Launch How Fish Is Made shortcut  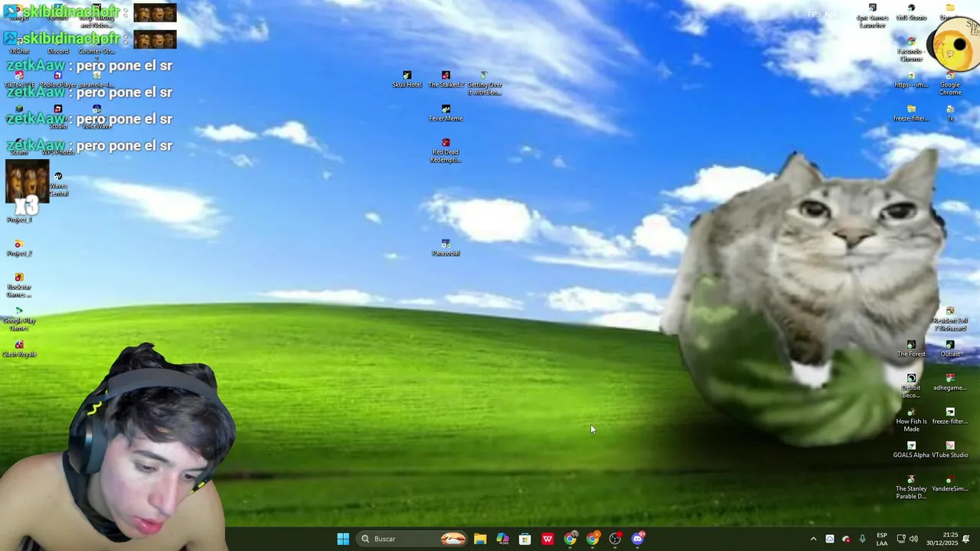pyautogui.click(x=911, y=420)
